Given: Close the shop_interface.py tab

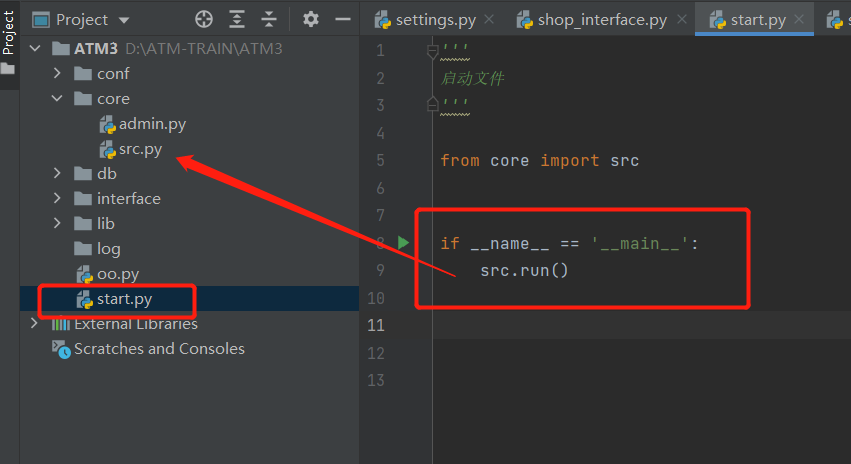Looking at the screenshot, I should [x=682, y=20].
